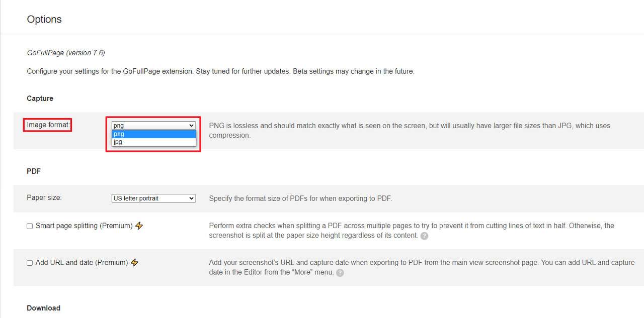The image size is (644, 318).
Task: Open the Paper size dropdown
Action: (x=153, y=198)
